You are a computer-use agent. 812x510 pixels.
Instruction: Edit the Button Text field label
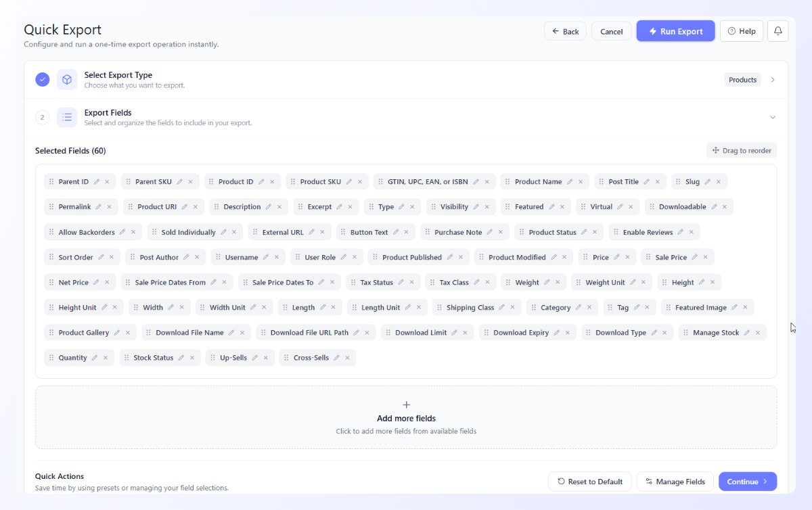pyautogui.click(x=396, y=232)
